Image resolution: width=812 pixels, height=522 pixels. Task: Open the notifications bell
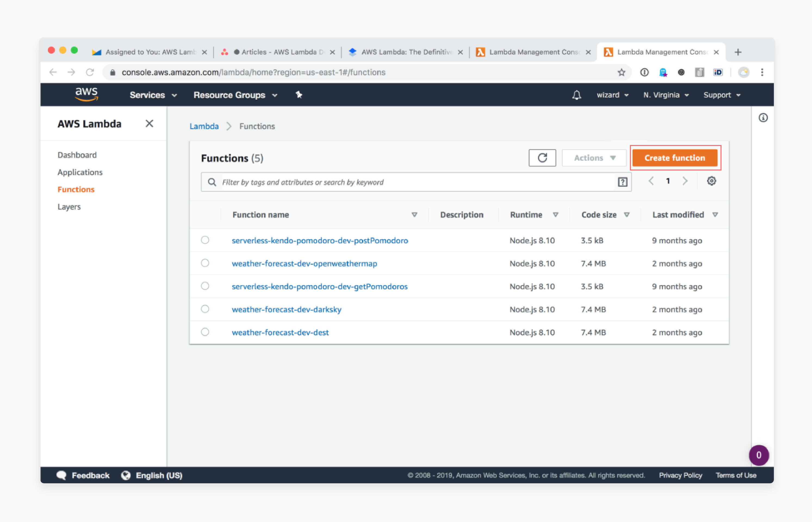coord(577,95)
